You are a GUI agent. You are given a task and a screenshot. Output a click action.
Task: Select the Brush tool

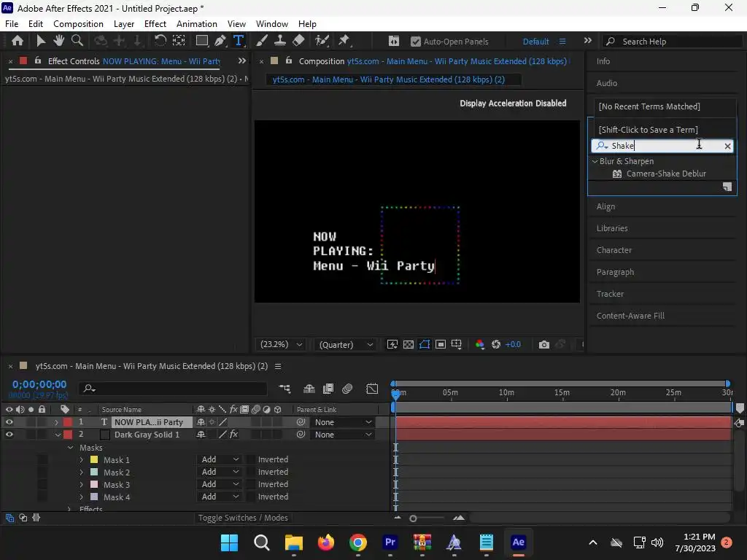coord(262,41)
